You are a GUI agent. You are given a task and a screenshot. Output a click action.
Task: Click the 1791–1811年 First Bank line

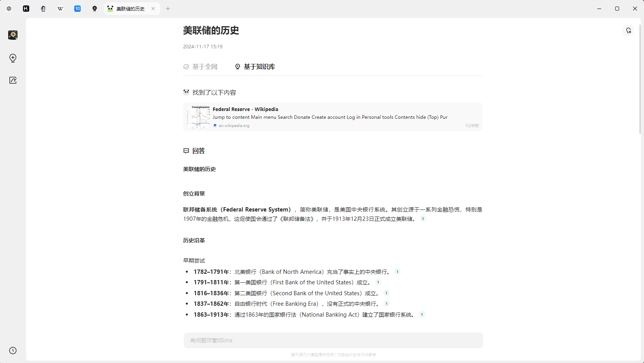283,282
